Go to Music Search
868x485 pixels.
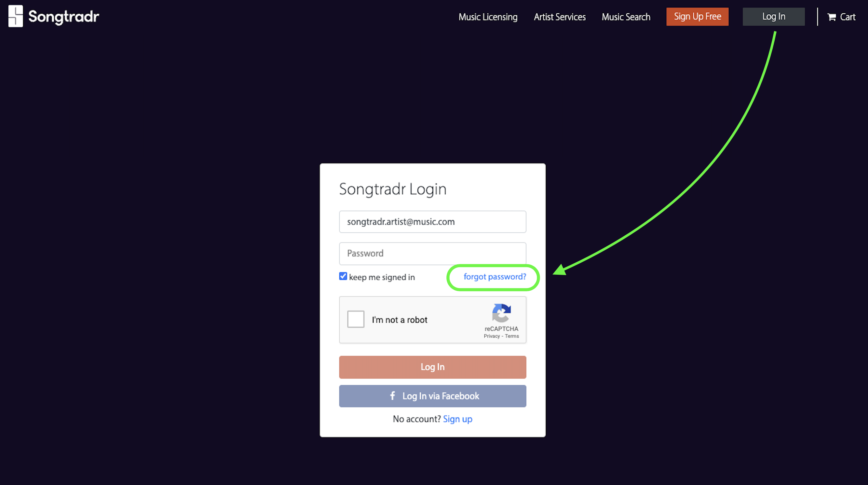(626, 17)
